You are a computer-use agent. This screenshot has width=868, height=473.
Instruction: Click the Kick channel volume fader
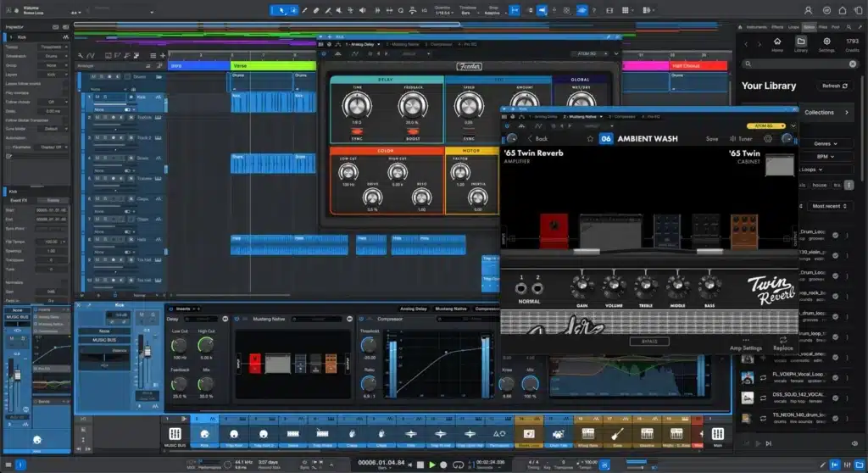pyautogui.click(x=147, y=352)
